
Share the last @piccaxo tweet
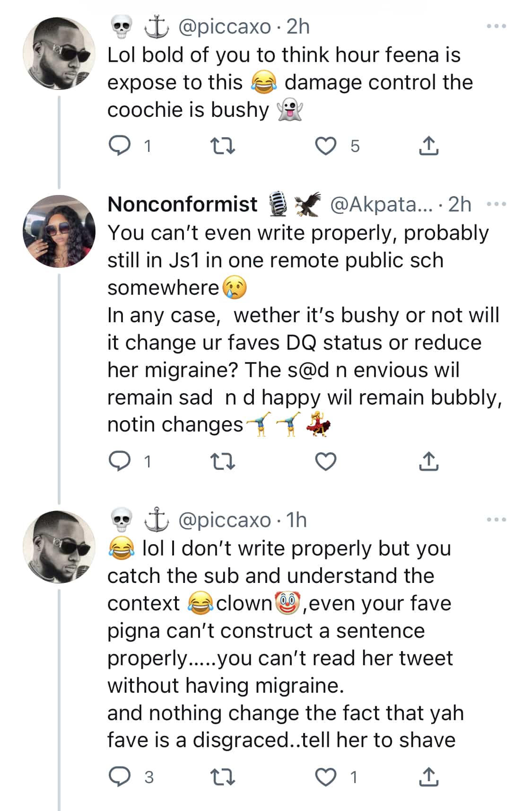428,777
